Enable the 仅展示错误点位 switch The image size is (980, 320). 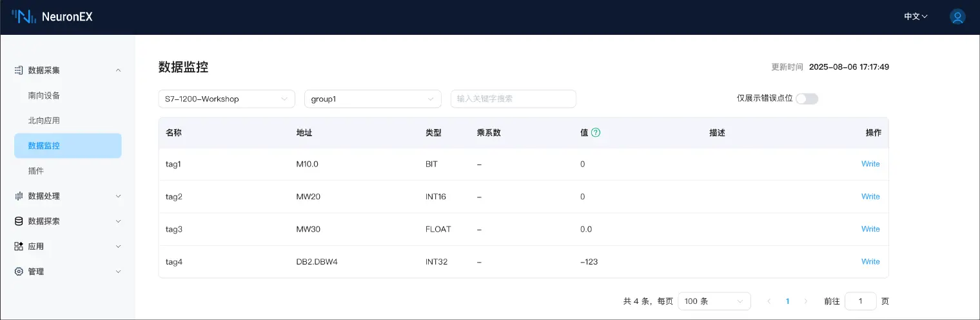[x=807, y=99]
